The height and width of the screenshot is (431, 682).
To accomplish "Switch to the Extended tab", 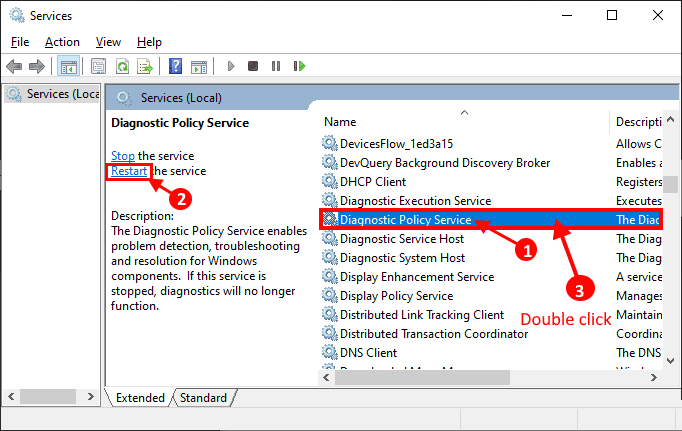I will coord(140,398).
